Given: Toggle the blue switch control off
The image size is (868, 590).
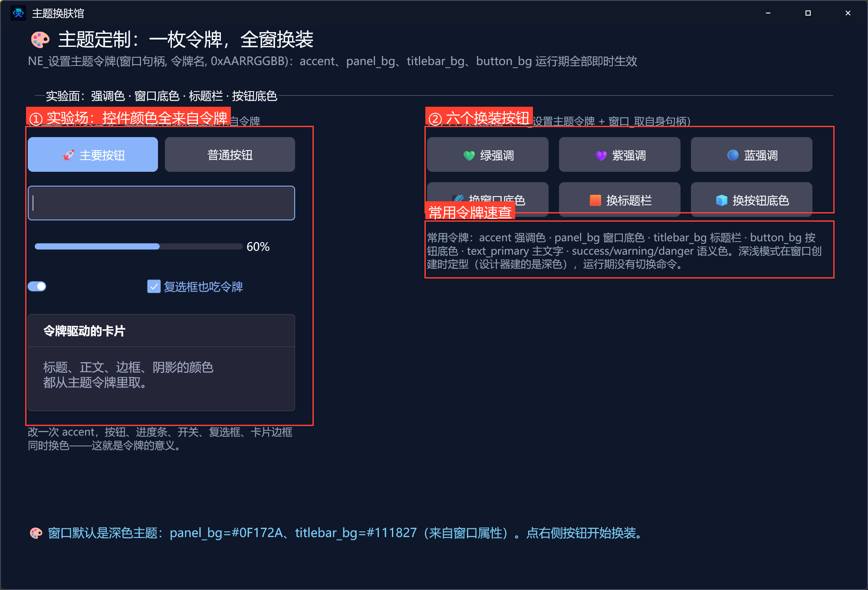Looking at the screenshot, I should pyautogui.click(x=37, y=286).
